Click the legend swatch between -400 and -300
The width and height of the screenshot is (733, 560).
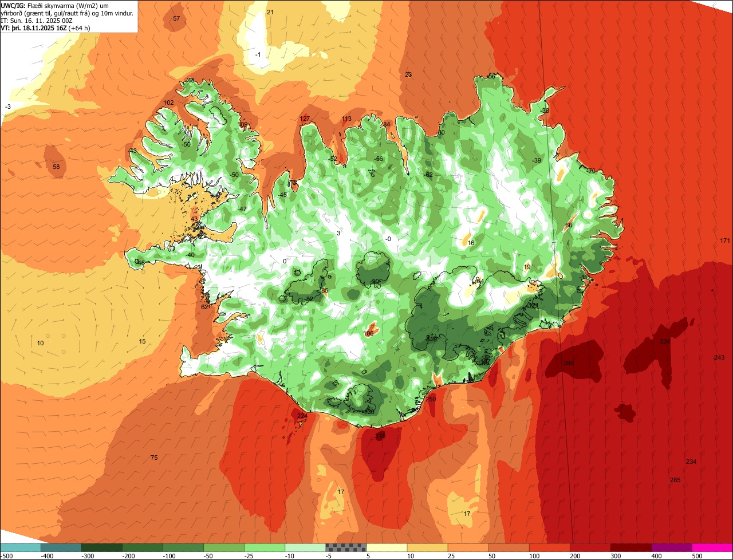(x=61, y=547)
